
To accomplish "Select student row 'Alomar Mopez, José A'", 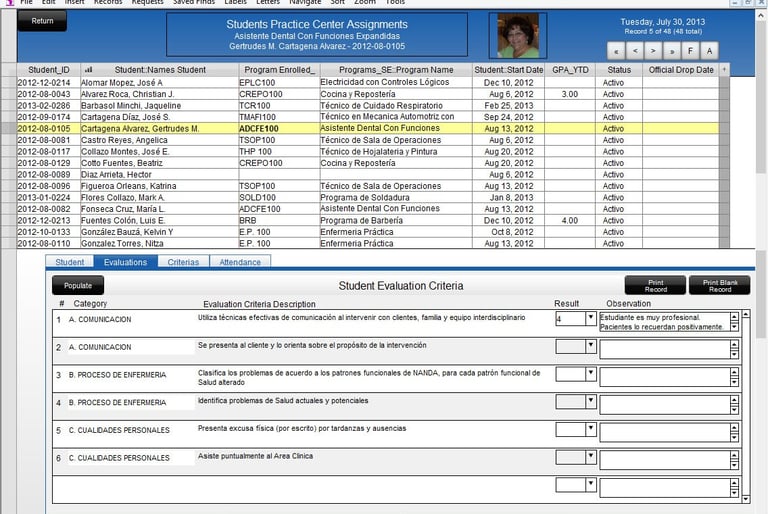I will [368, 82].
